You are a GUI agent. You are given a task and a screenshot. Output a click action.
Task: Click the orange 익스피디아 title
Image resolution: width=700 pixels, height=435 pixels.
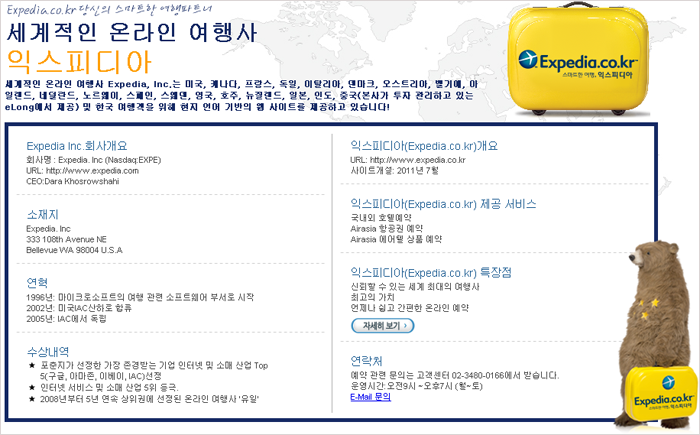coord(79,62)
